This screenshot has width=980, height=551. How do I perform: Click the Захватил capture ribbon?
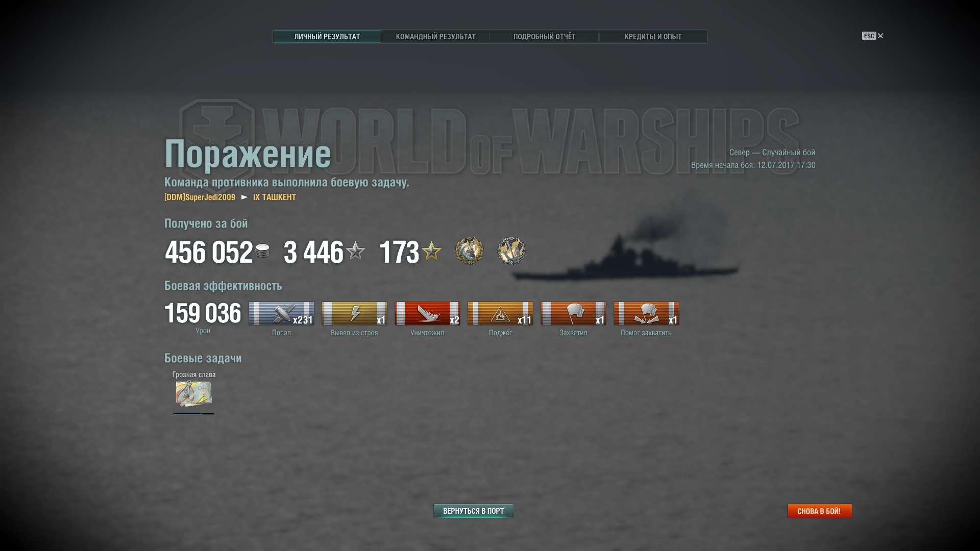tap(573, 313)
